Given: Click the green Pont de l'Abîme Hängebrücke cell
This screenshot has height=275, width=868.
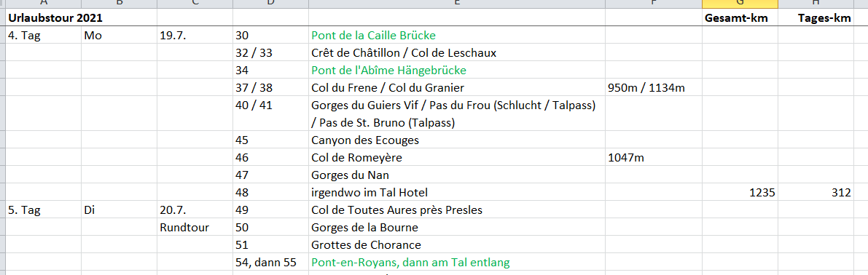Looking at the screenshot, I should [x=457, y=70].
